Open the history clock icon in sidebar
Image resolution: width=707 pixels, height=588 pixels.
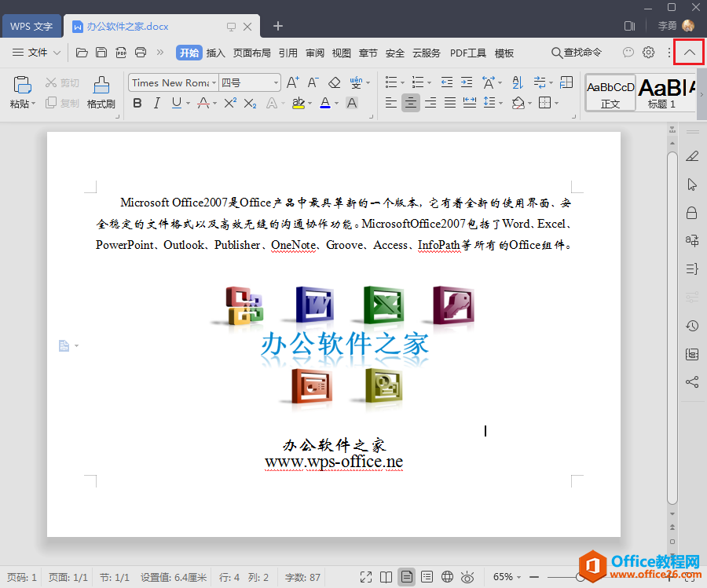(692, 326)
